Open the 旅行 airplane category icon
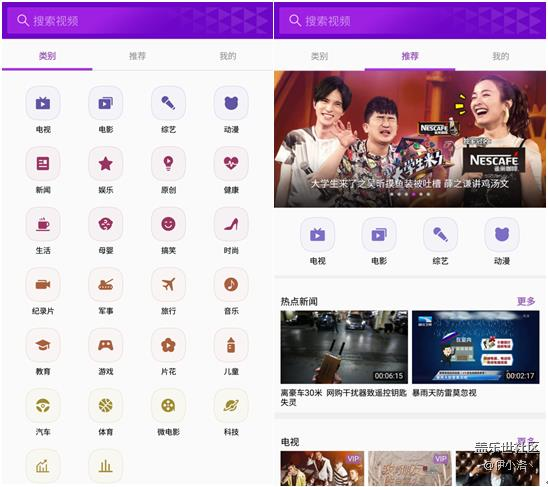 pos(168,285)
